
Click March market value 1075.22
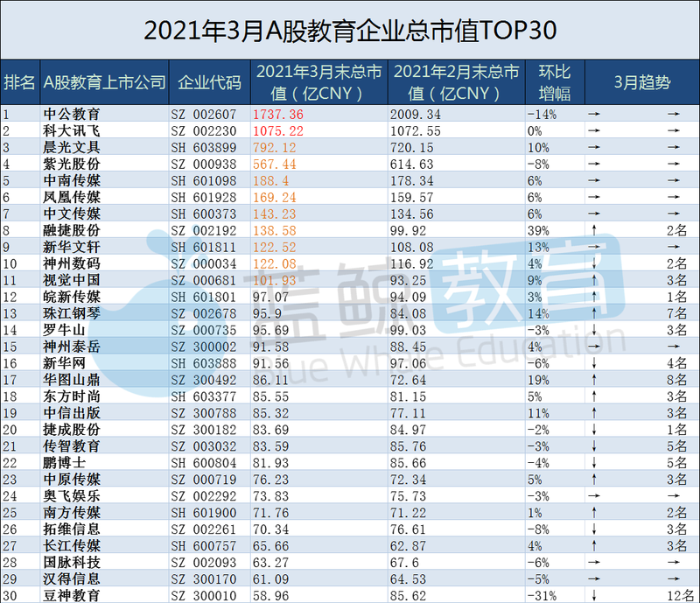(x=278, y=131)
